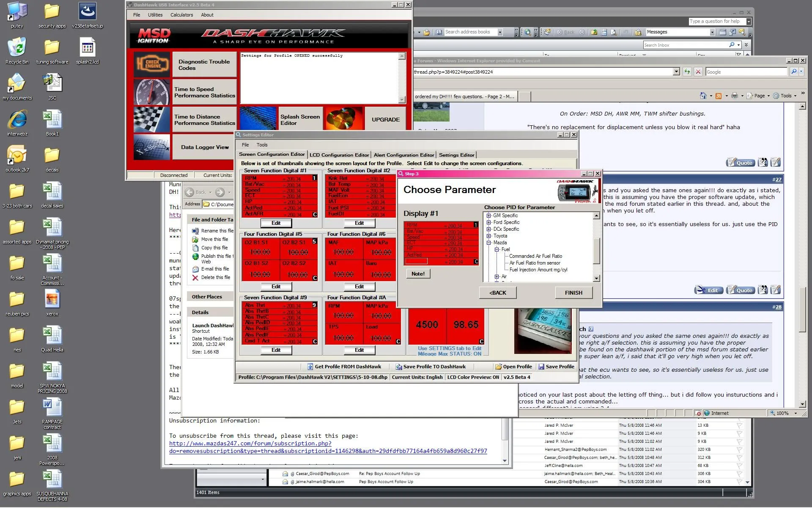Collapse the Mazda tree node
812x508 pixels.
pos(489,243)
